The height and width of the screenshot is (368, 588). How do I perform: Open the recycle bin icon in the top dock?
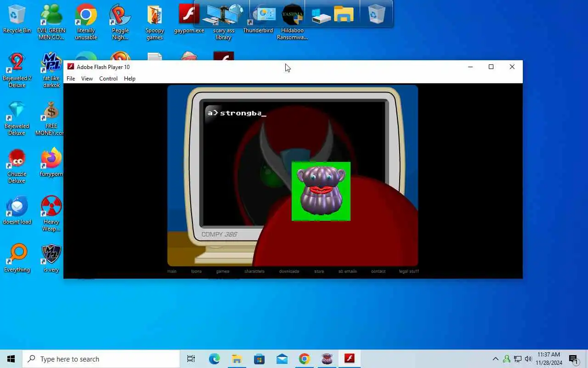pos(376,14)
